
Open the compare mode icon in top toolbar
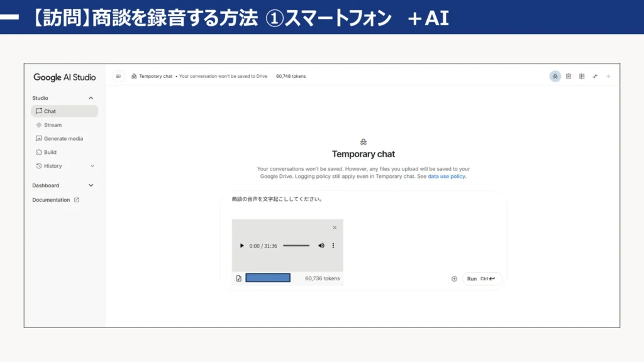coord(582,76)
